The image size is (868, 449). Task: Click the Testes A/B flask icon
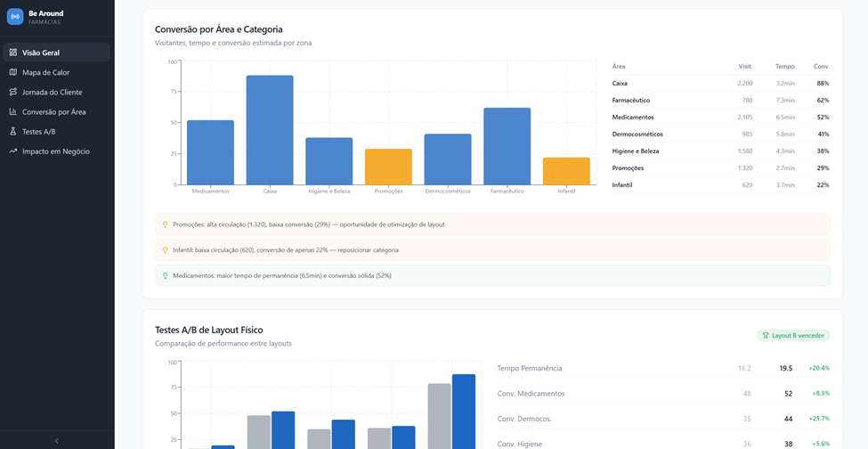[13, 132]
